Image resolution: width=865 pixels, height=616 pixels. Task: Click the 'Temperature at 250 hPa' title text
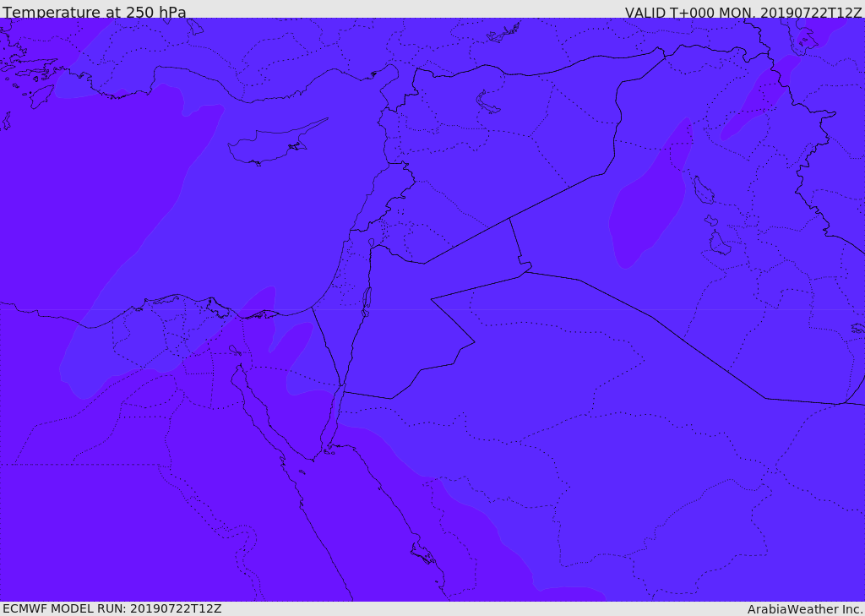pyautogui.click(x=95, y=12)
